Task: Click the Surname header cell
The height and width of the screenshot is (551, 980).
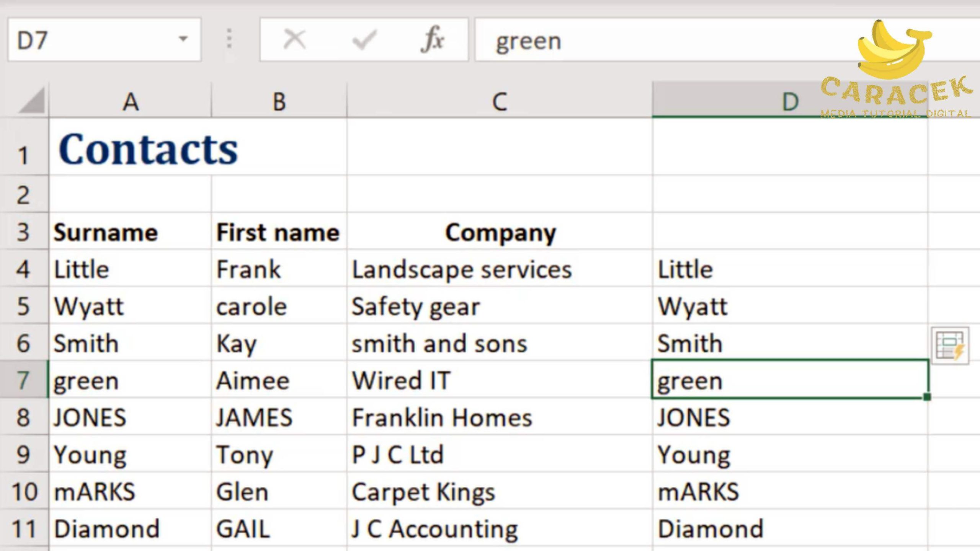Action: (130, 231)
